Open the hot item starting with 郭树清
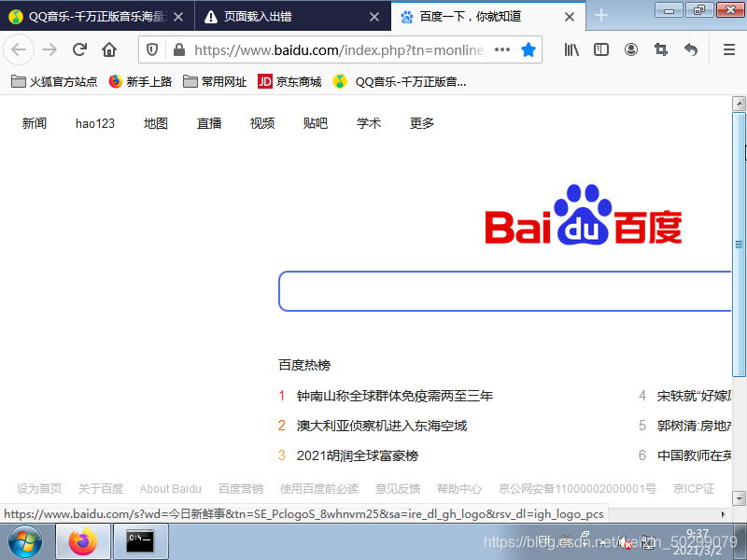The height and width of the screenshot is (560, 747). (x=694, y=426)
